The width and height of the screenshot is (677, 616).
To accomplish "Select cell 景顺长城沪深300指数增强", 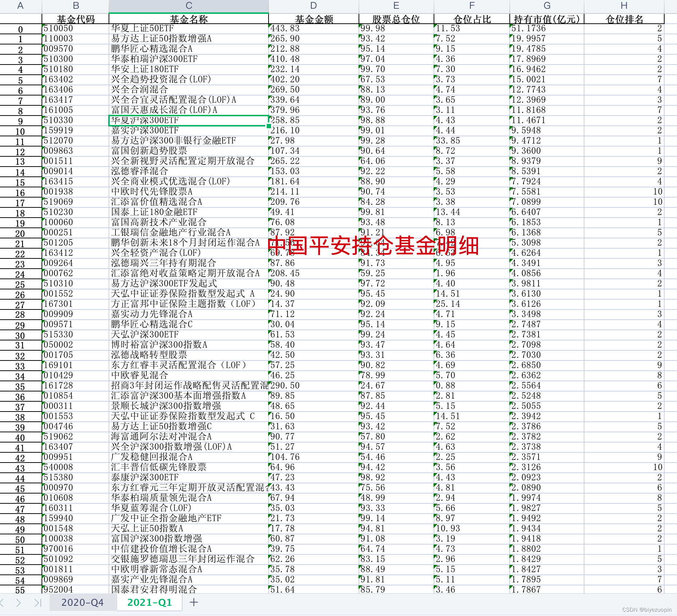I will coord(189,406).
